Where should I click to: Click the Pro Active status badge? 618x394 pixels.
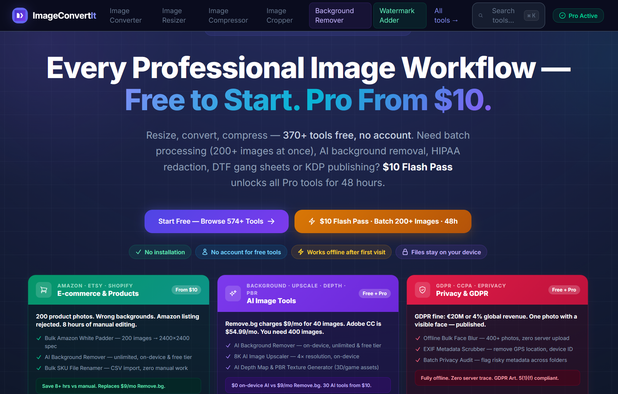point(578,16)
